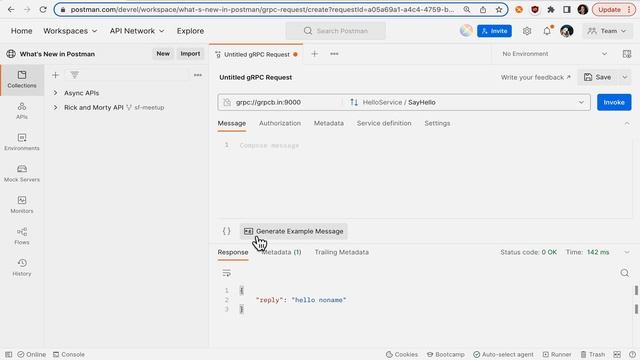Switch to the request Metadata tab

pyautogui.click(x=329, y=123)
